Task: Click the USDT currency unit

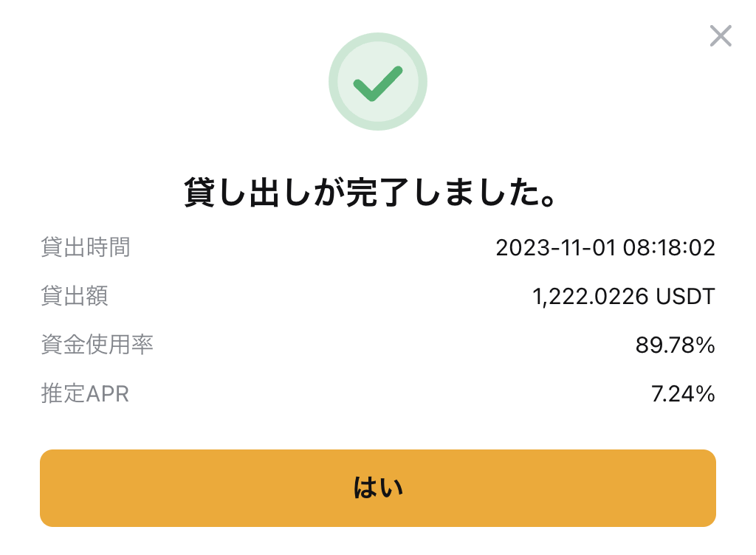Action: point(685,296)
